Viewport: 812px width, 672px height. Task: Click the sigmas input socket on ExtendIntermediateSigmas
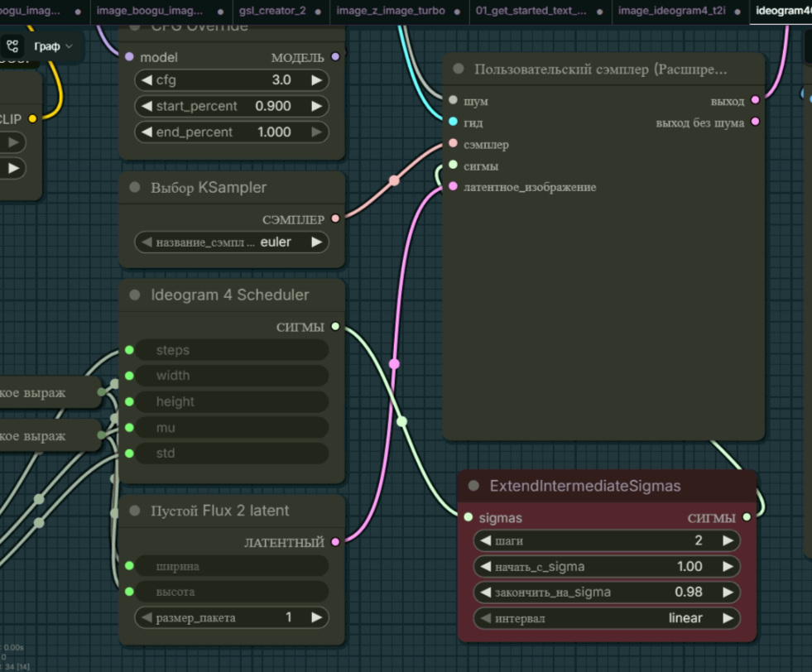point(468,517)
